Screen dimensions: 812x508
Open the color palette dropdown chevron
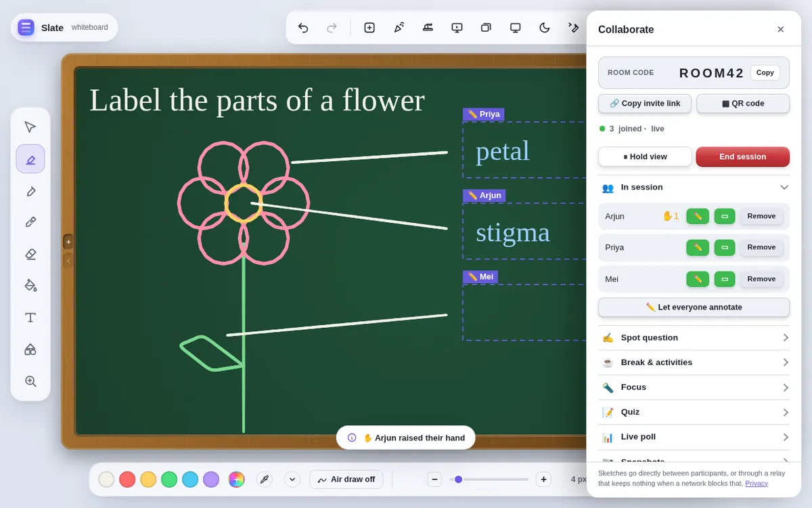(x=292, y=480)
